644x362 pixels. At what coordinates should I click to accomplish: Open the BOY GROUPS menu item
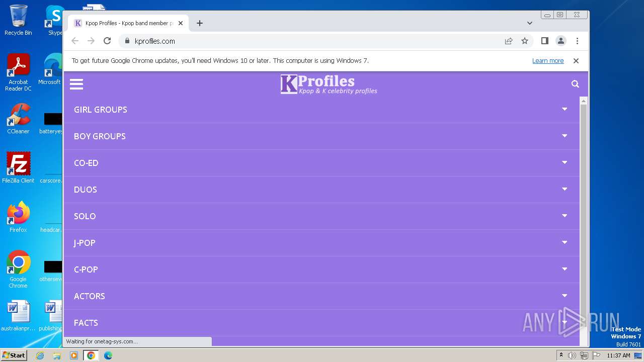click(100, 136)
